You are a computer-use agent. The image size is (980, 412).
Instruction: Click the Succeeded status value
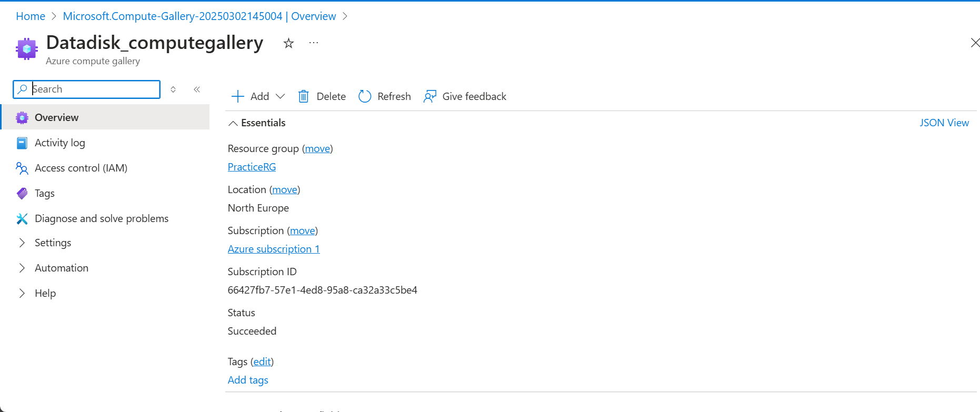pos(252,331)
